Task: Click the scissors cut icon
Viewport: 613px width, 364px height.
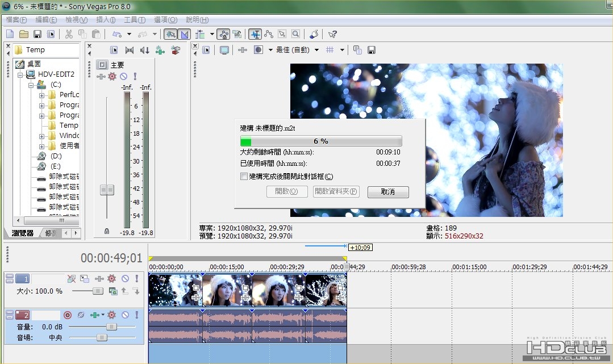Action: (x=69, y=35)
